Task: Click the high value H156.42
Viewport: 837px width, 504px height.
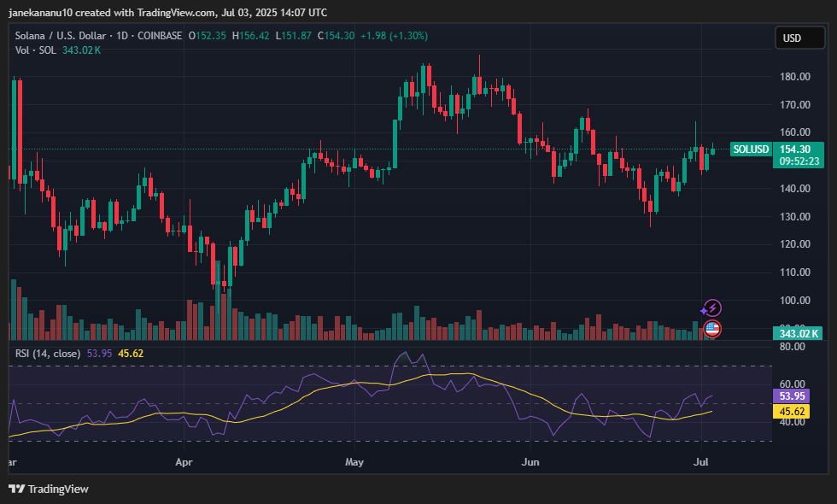Action: [250, 36]
